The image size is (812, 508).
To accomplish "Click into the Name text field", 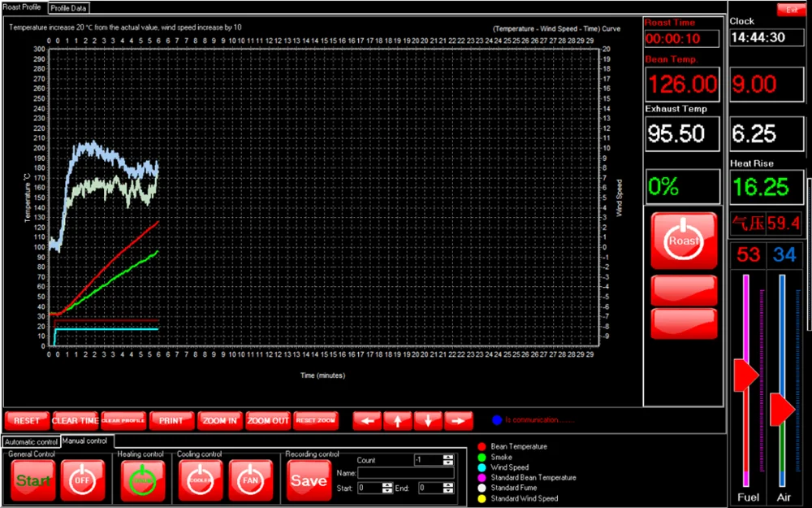I will (405, 473).
